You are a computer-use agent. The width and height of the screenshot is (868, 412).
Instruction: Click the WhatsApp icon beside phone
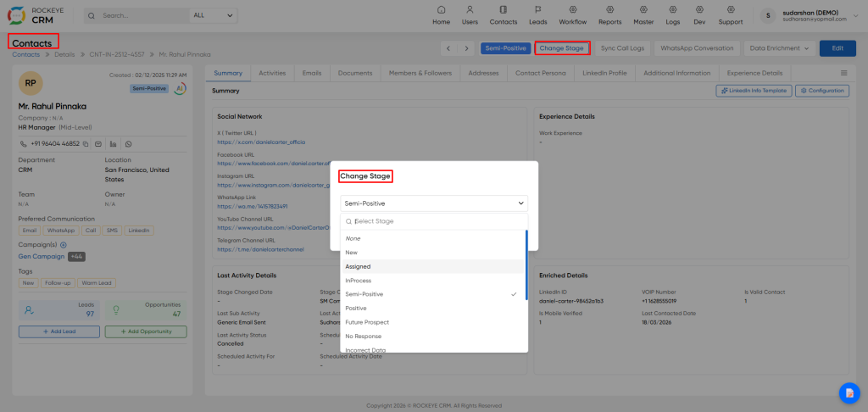pyautogui.click(x=129, y=144)
